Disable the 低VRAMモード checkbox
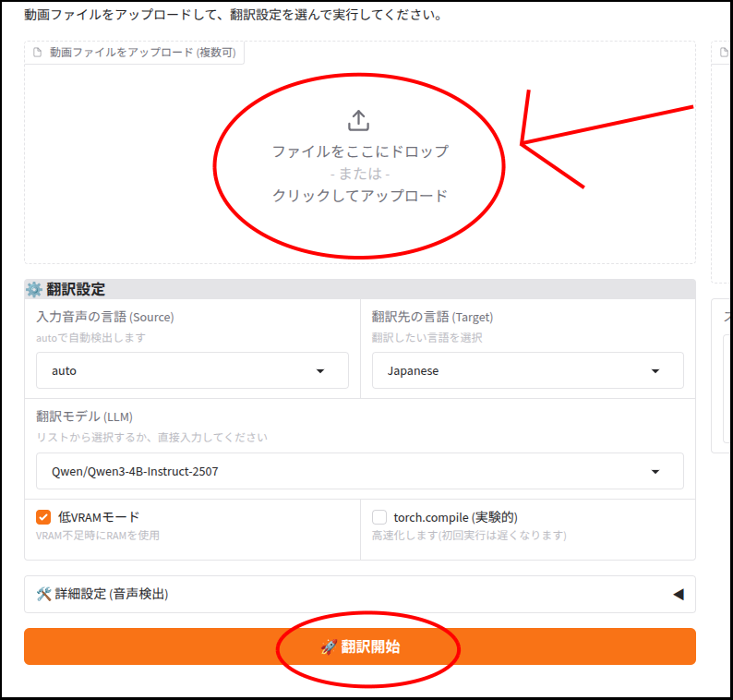 point(43,517)
